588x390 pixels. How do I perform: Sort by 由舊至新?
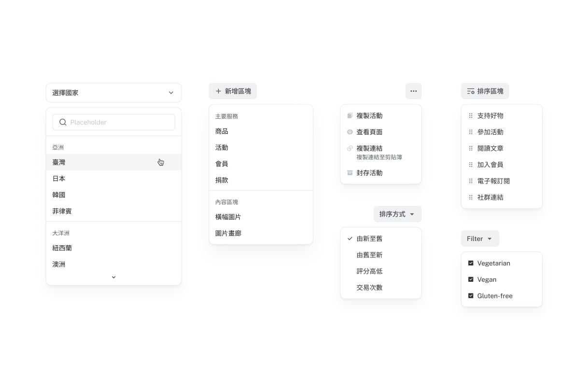coord(381,255)
